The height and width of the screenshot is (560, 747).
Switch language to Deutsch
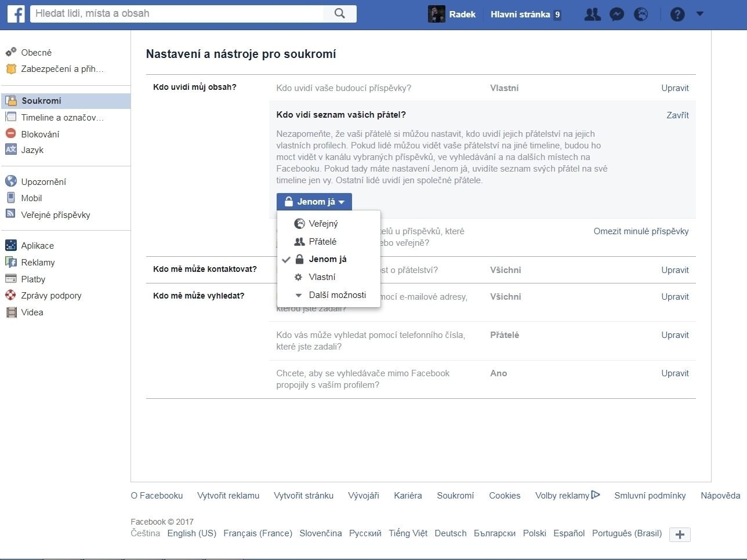451,533
